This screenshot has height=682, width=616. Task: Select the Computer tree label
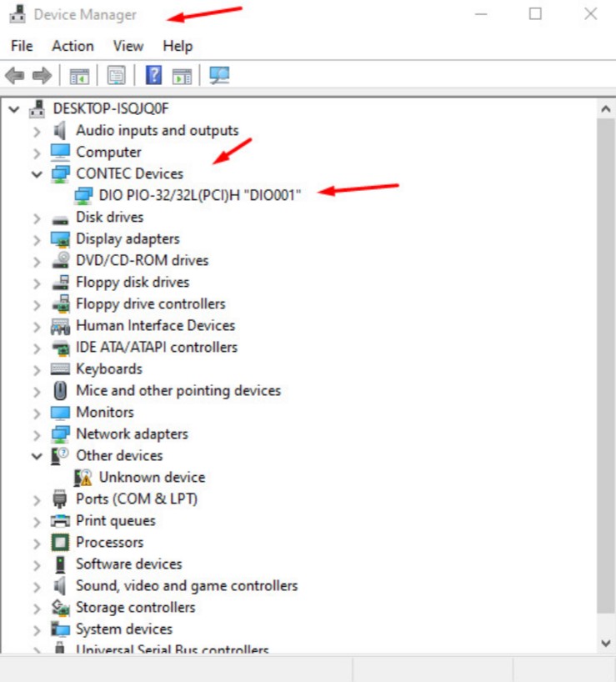[108, 153]
